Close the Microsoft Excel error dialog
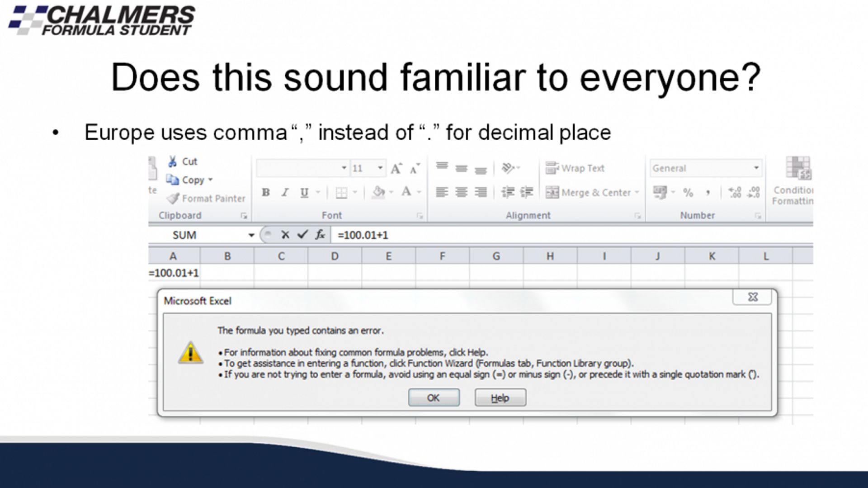Screen dimensions: 868x488 (752, 297)
